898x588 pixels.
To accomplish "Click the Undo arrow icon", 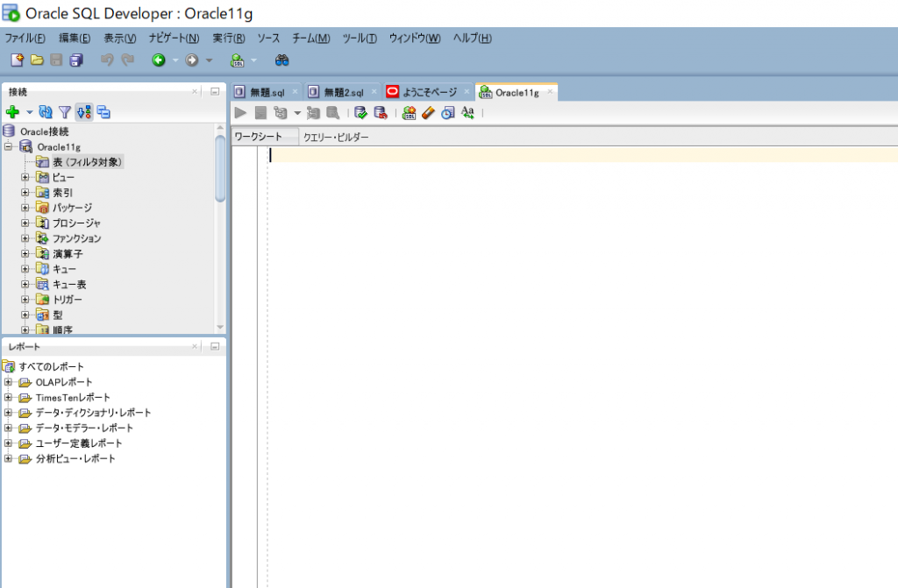I will (107, 60).
